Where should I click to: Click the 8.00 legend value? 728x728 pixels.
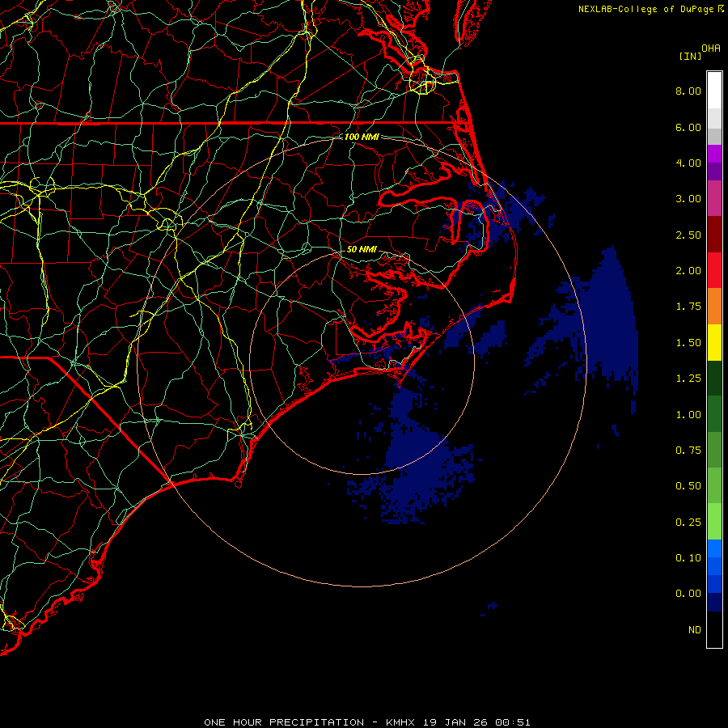(x=688, y=91)
